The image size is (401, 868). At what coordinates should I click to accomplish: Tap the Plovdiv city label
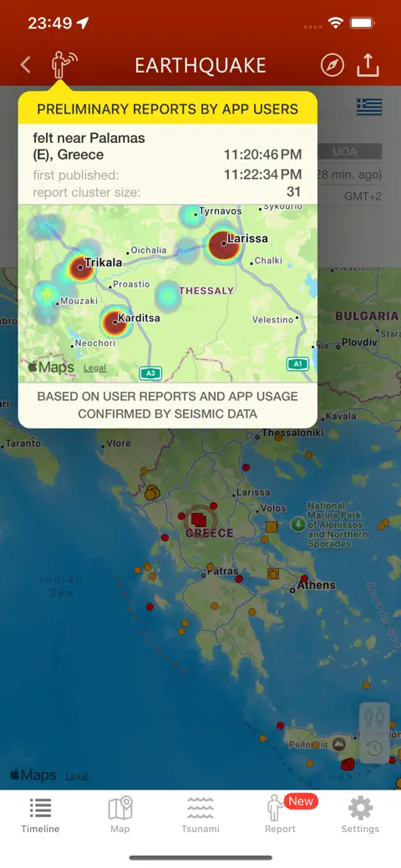(x=359, y=342)
